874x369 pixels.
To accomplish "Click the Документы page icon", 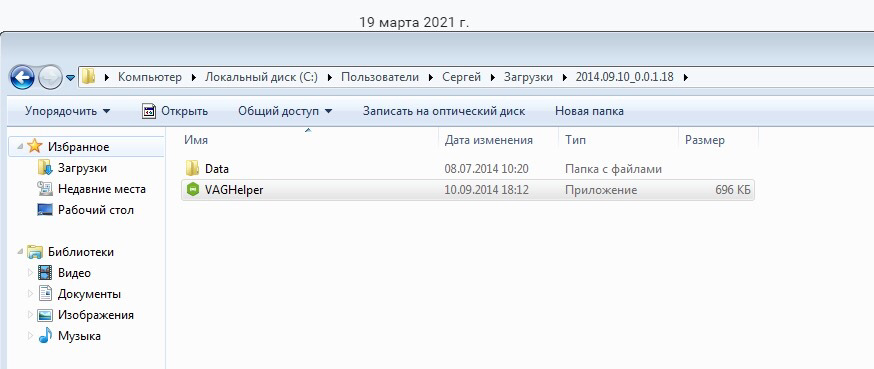I will pos(45,294).
